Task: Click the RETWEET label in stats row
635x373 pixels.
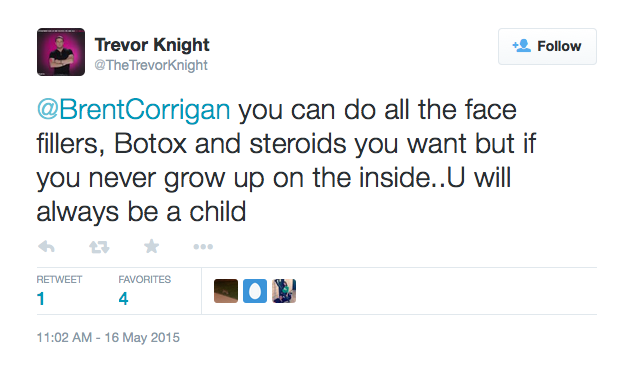Action: (59, 279)
